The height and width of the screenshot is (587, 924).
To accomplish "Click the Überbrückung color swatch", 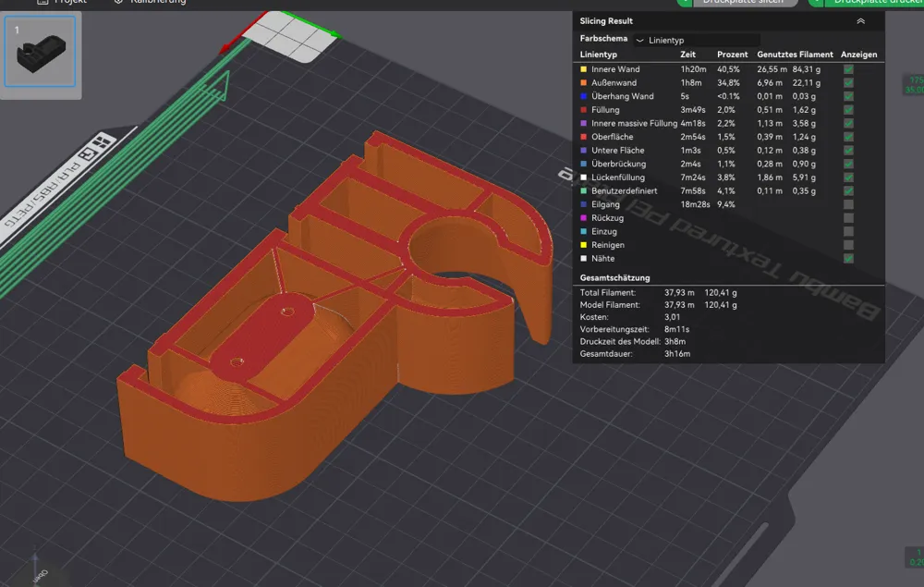I will (583, 164).
